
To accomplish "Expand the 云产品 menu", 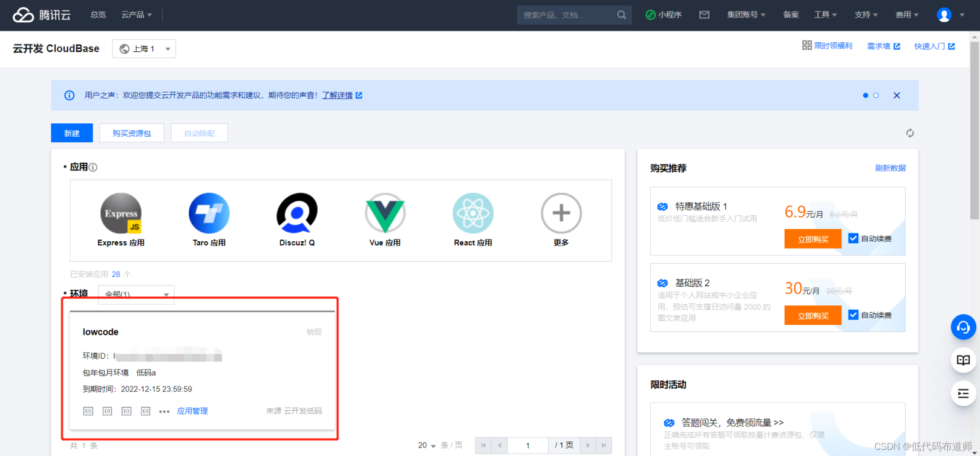I will (x=137, y=15).
